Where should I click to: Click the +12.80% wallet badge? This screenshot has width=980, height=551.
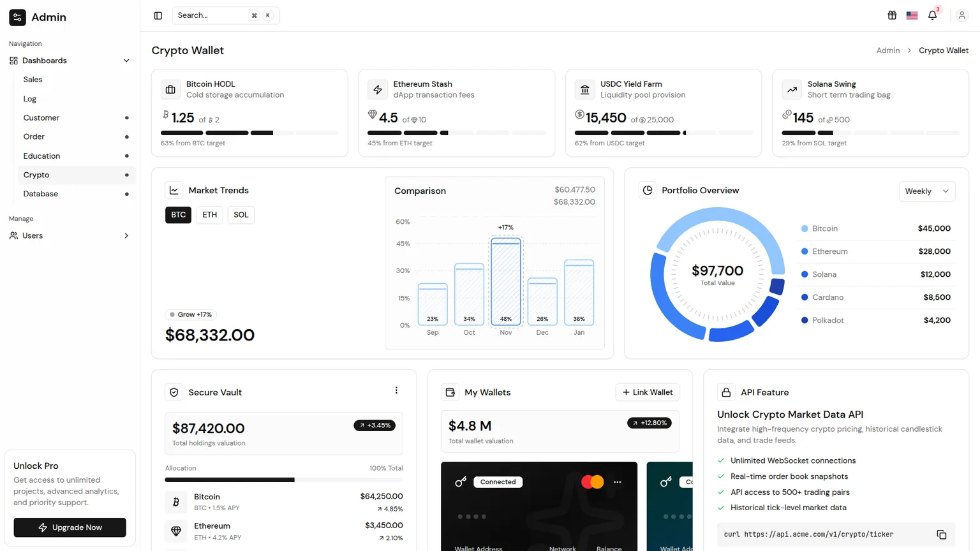click(650, 423)
